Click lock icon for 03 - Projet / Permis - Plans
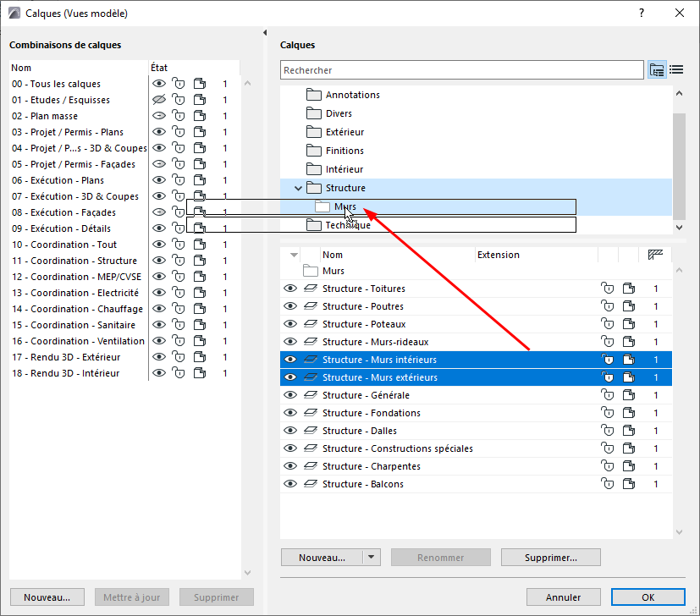This screenshot has width=700, height=616. (179, 132)
